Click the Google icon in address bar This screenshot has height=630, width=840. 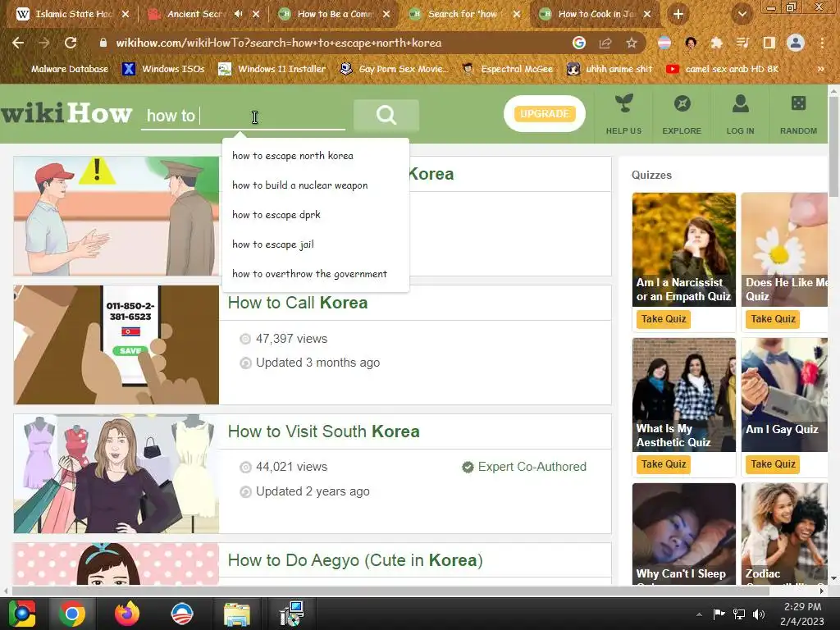pos(579,43)
